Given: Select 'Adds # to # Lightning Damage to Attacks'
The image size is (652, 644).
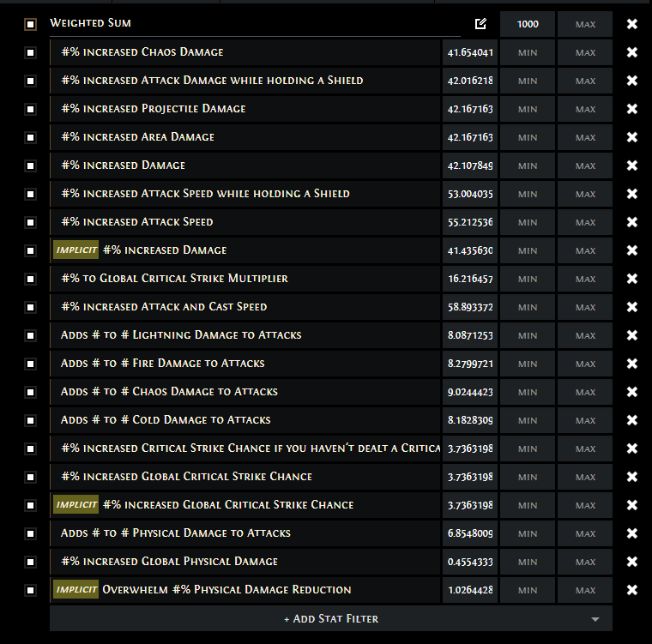Looking at the screenshot, I should [181, 334].
